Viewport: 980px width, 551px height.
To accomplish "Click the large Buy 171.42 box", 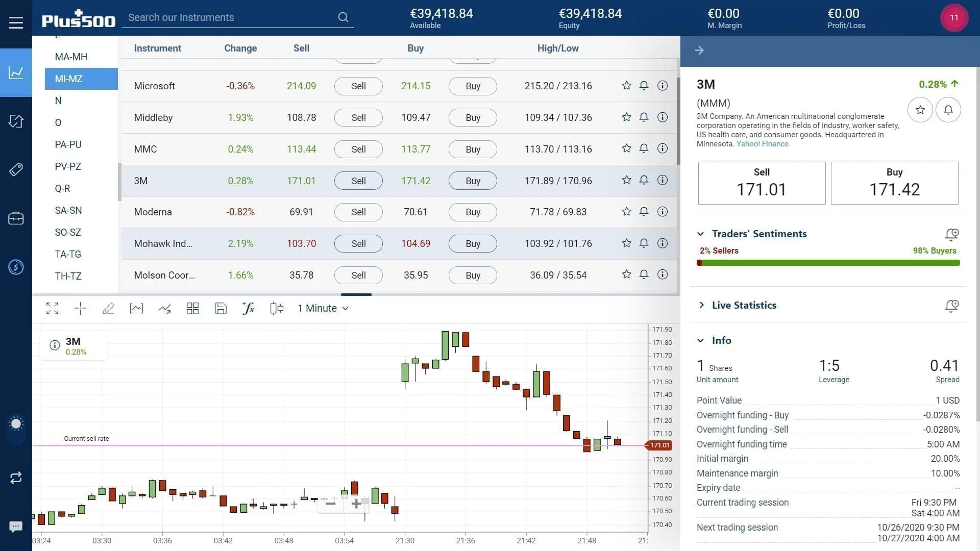I will point(894,183).
